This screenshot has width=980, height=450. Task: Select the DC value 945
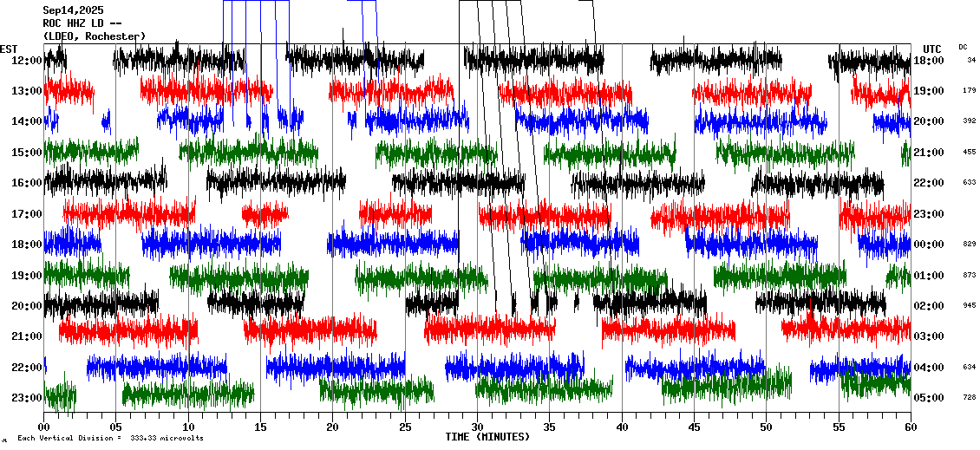click(x=969, y=306)
